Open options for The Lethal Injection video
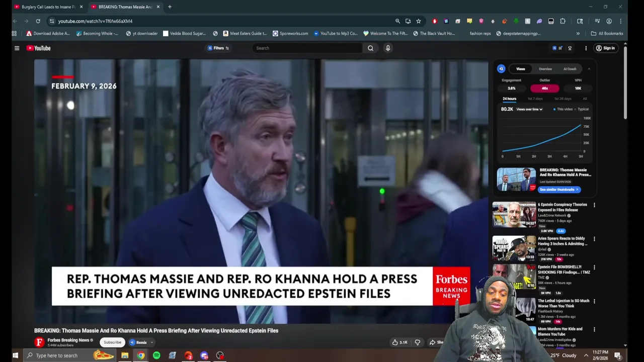644x362 pixels. tap(594, 301)
